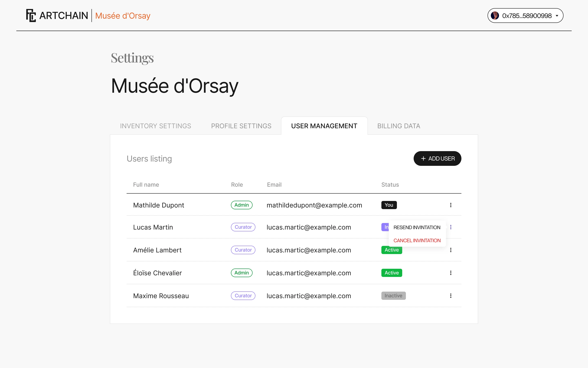This screenshot has width=588, height=368.
Task: Click the Add User button
Action: coord(437,158)
